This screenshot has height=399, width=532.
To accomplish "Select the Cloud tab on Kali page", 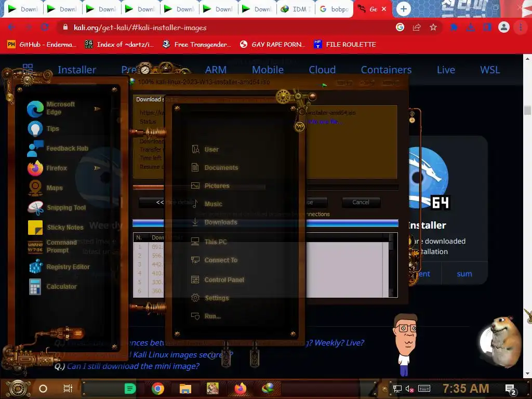I will [x=322, y=70].
